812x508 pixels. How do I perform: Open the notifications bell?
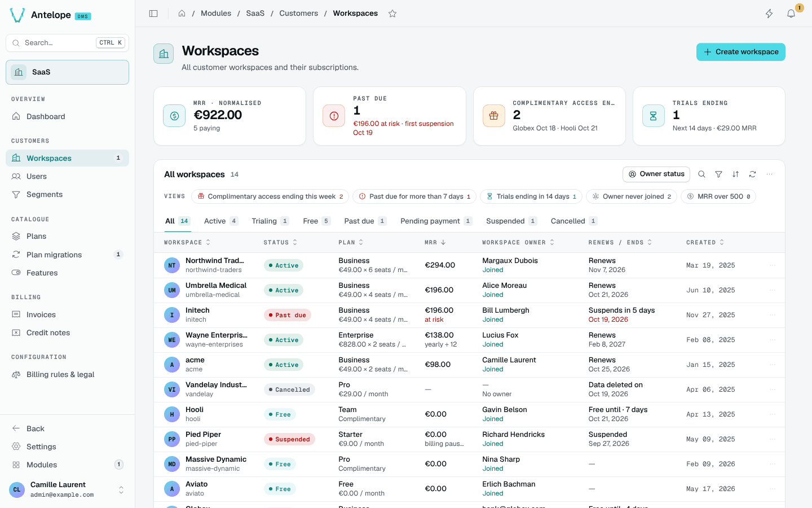point(791,14)
